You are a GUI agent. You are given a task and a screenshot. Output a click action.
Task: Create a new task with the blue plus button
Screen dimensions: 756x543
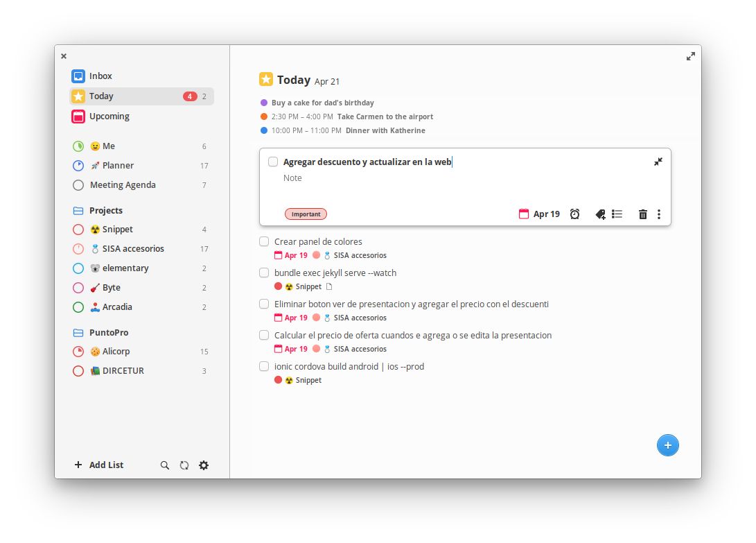667,445
